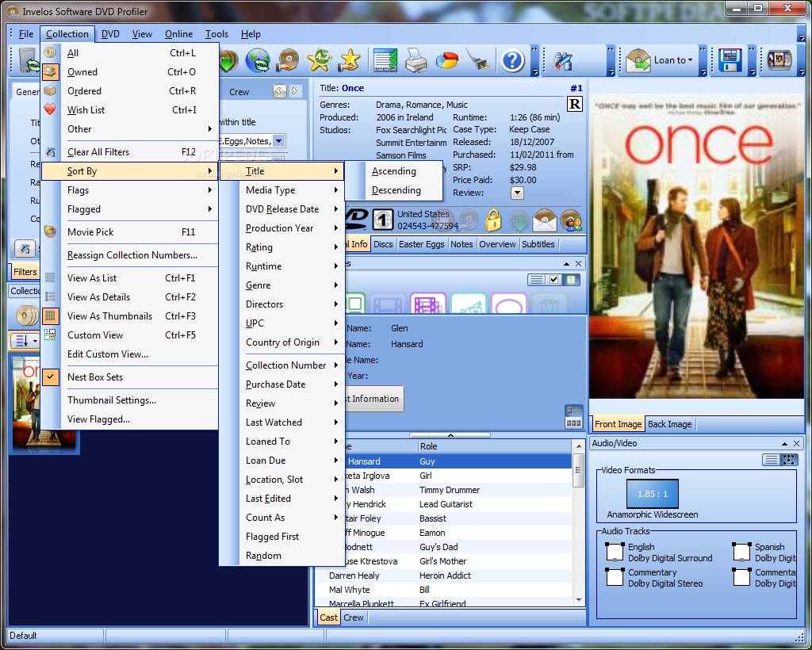This screenshot has height=650, width=812.
Task: Switch Features panel to list view
Action: (537, 280)
